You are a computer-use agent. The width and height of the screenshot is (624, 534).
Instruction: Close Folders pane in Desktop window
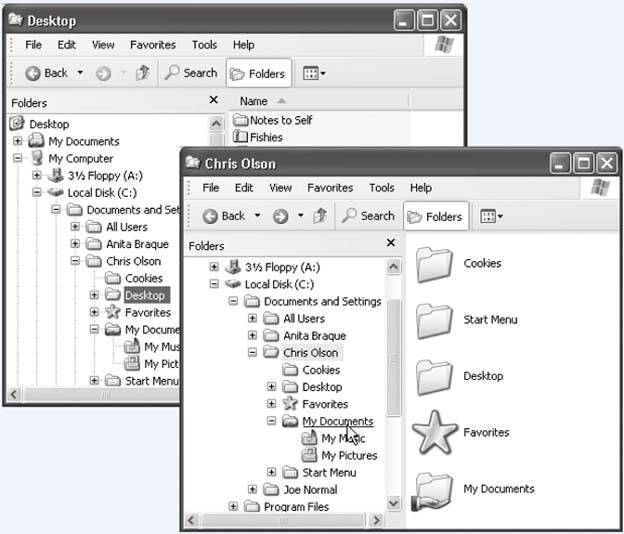pyautogui.click(x=214, y=99)
